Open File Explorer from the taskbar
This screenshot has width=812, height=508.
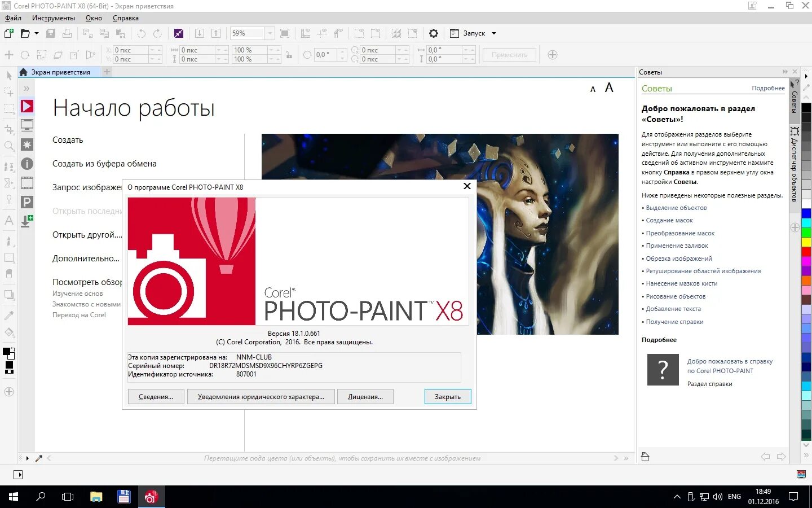pos(96,497)
